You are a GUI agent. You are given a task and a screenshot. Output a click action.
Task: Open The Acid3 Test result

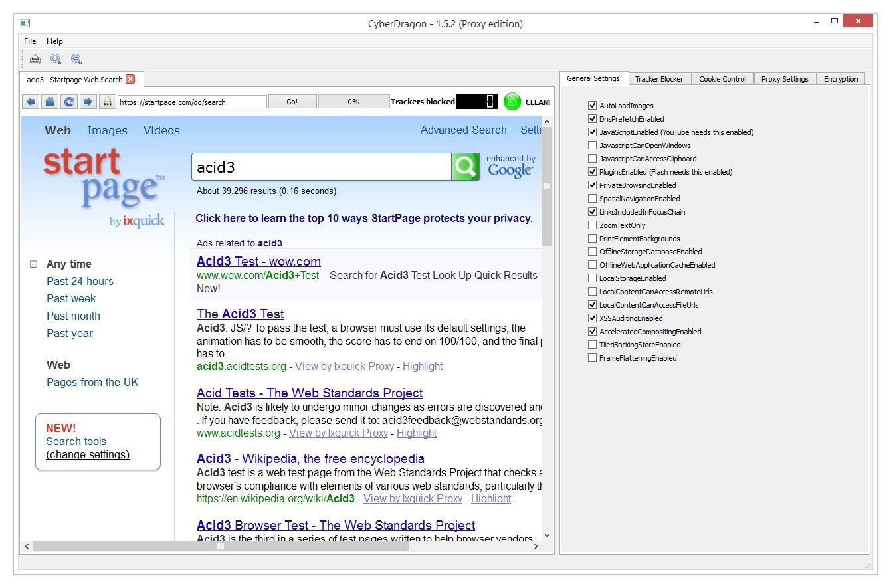[240, 314]
